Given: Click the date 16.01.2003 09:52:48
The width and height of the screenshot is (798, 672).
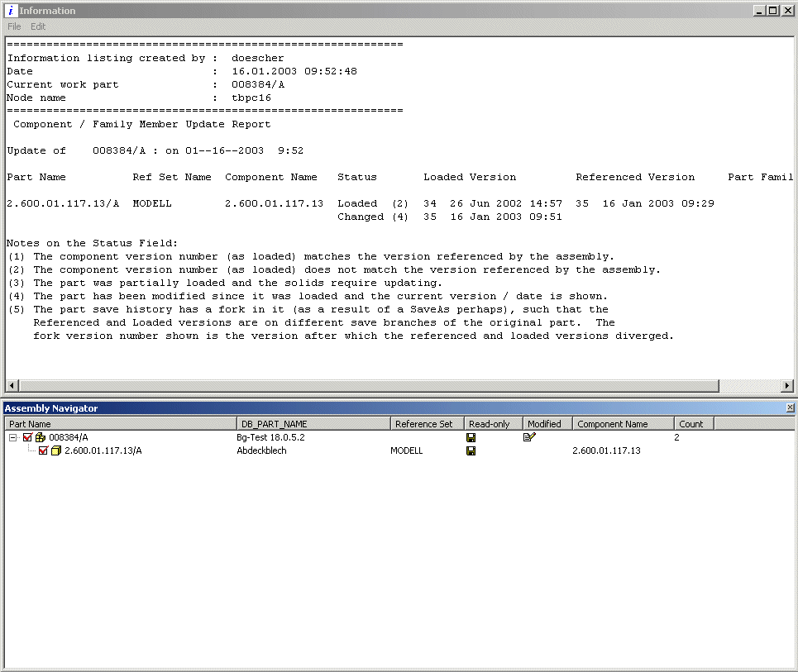Looking at the screenshot, I should point(294,71).
